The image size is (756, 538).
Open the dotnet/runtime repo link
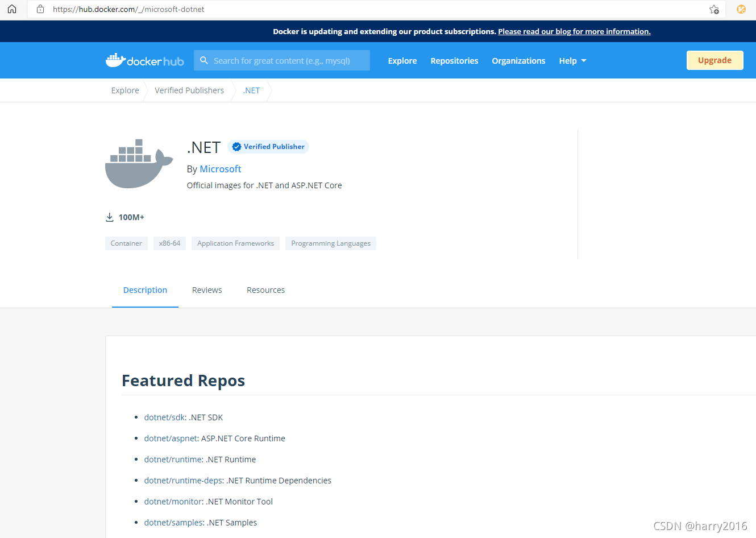tap(173, 460)
